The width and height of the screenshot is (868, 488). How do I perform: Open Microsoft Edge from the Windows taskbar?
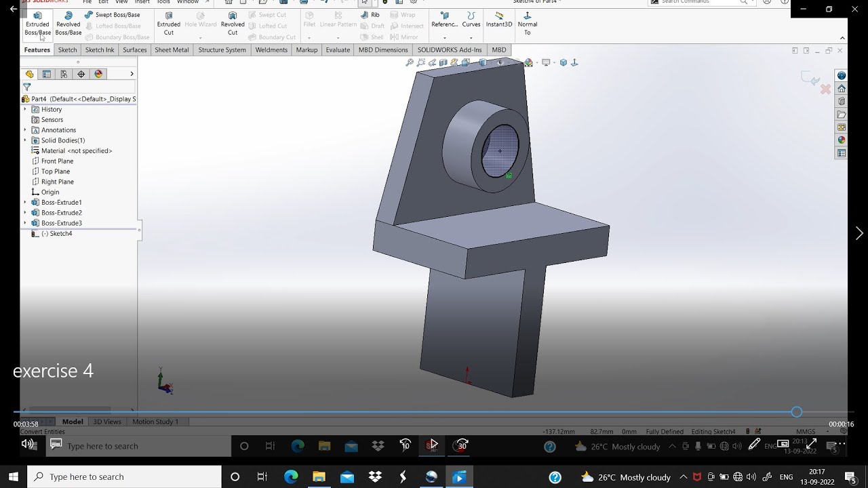click(x=291, y=477)
